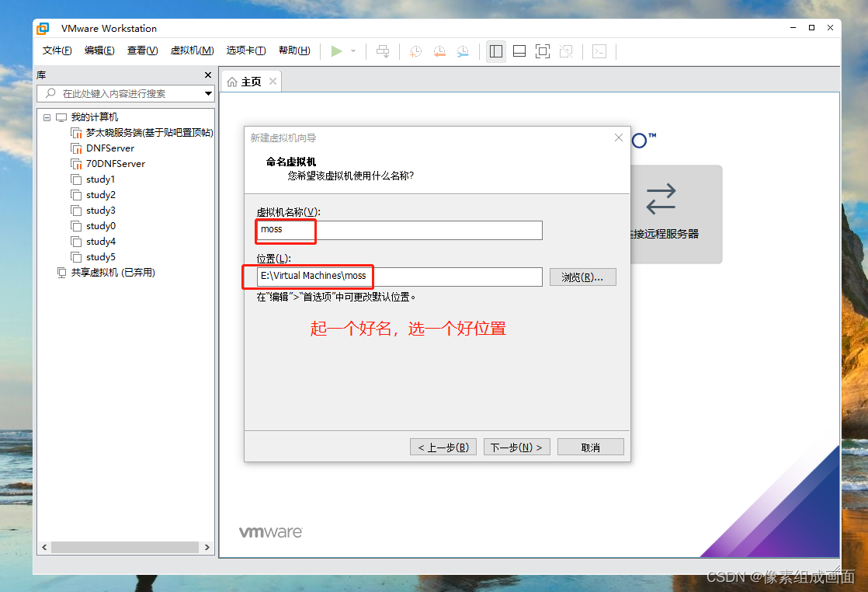The width and height of the screenshot is (868, 592).
Task: Click the search magnifier icon in library
Action: pos(50,93)
